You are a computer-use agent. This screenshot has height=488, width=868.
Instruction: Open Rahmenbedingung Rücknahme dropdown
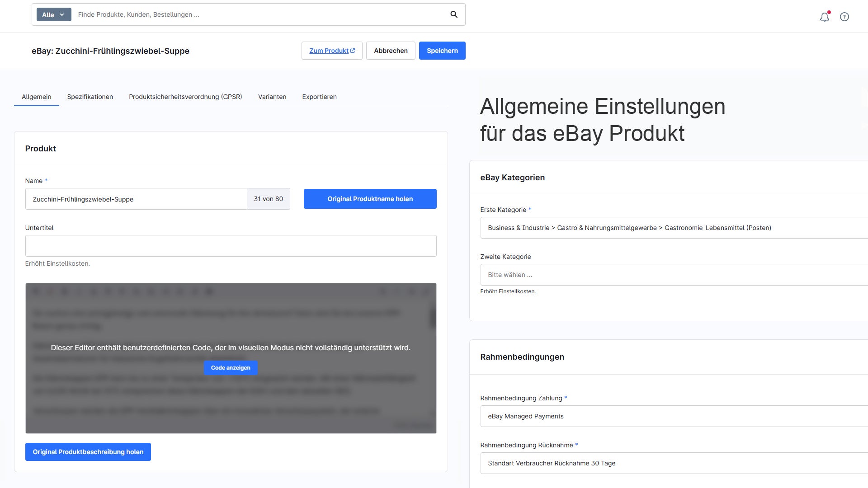point(674,463)
